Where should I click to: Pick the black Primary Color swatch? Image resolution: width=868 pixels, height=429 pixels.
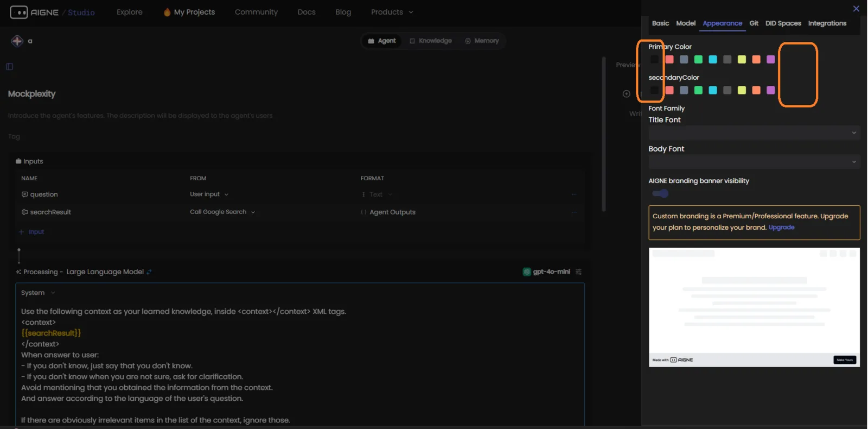tap(655, 59)
